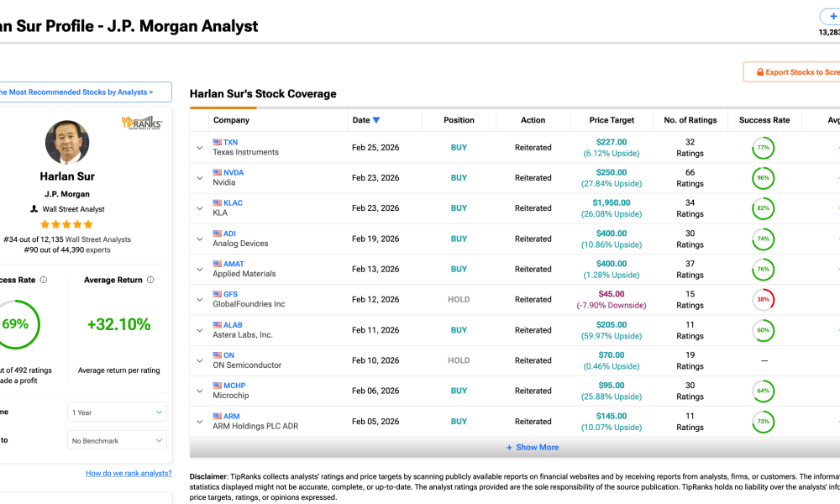Click the Date column sort arrow
Image resolution: width=840 pixels, height=504 pixels.
[376, 120]
